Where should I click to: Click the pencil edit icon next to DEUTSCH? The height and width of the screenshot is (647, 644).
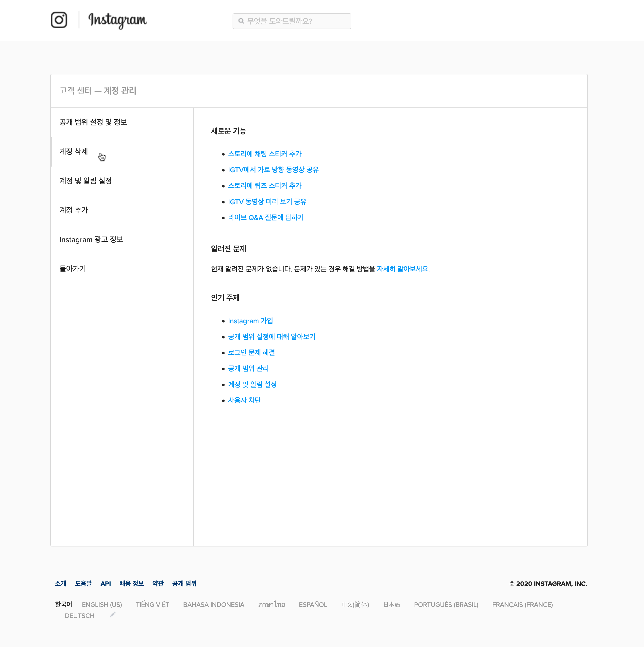113,614
